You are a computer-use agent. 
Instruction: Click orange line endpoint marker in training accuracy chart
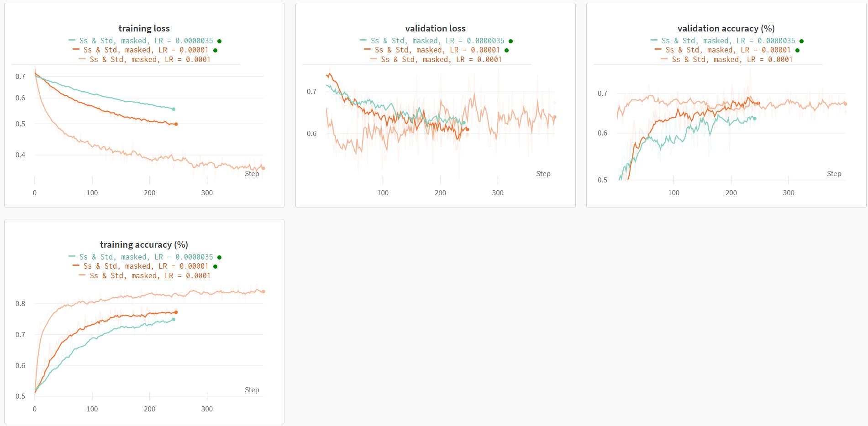[176, 312]
